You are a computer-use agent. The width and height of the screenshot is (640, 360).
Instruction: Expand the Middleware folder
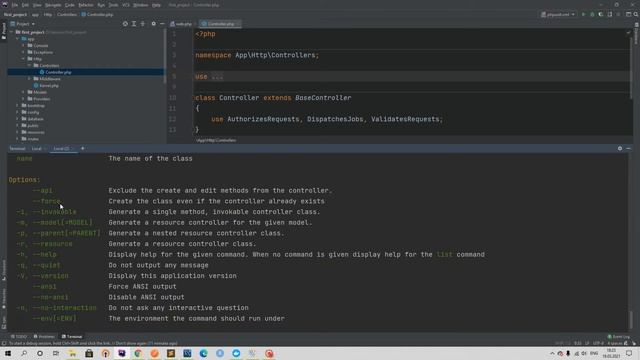(x=29, y=79)
